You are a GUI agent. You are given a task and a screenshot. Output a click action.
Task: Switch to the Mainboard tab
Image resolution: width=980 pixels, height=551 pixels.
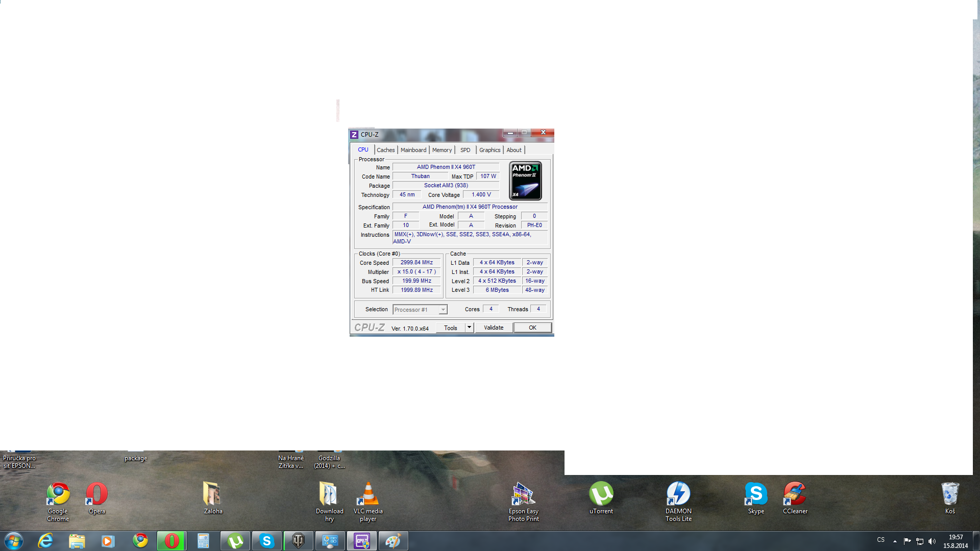point(413,150)
